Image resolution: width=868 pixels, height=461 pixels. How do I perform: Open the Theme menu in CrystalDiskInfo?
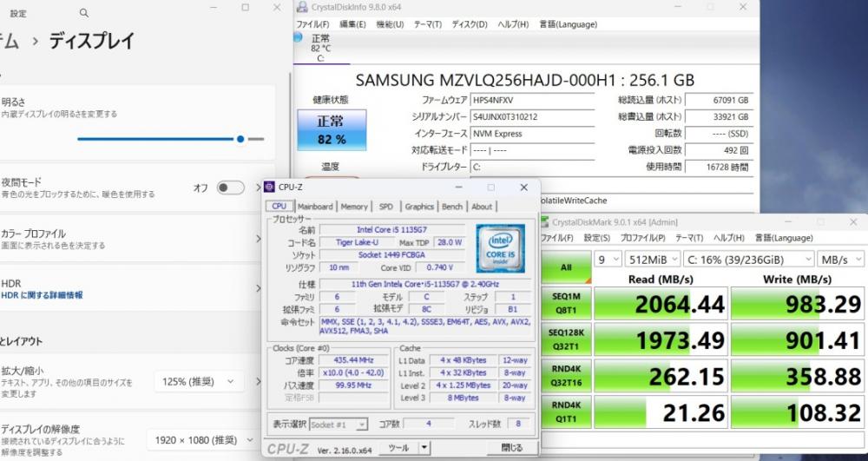(x=427, y=24)
